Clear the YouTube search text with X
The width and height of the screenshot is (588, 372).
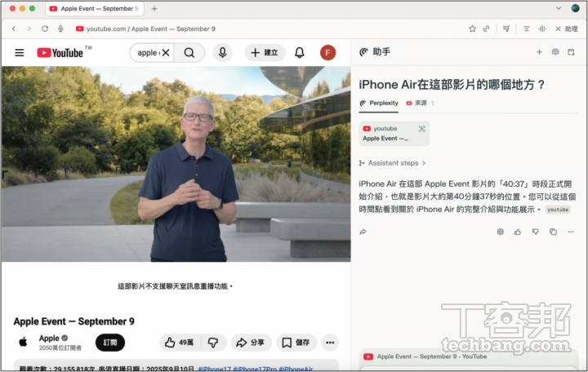(166, 53)
